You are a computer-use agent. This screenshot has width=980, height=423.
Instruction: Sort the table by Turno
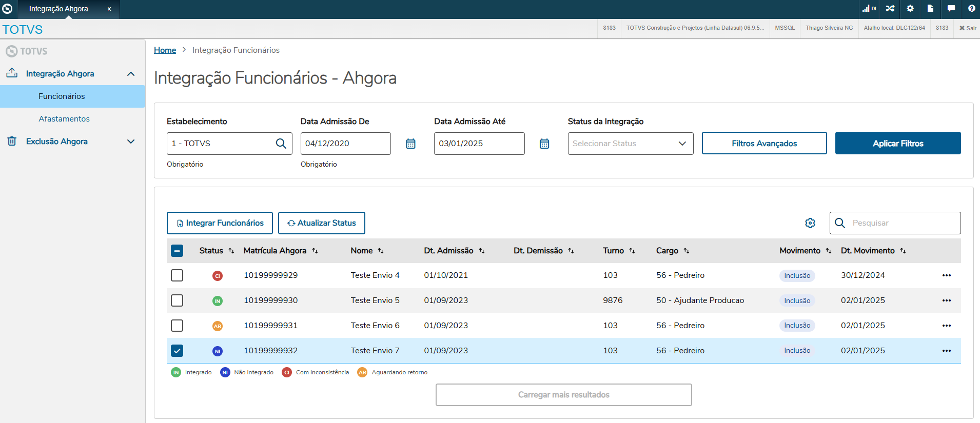[x=632, y=251]
